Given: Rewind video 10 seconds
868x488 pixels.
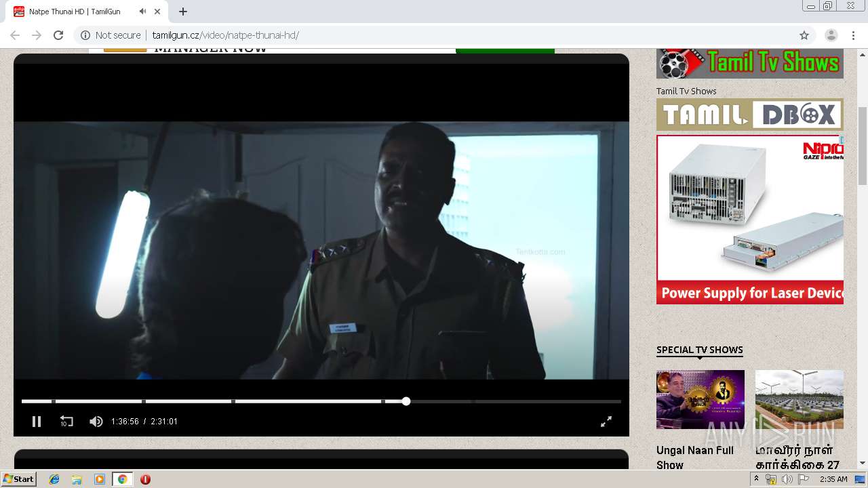Looking at the screenshot, I should pyautogui.click(x=66, y=422).
